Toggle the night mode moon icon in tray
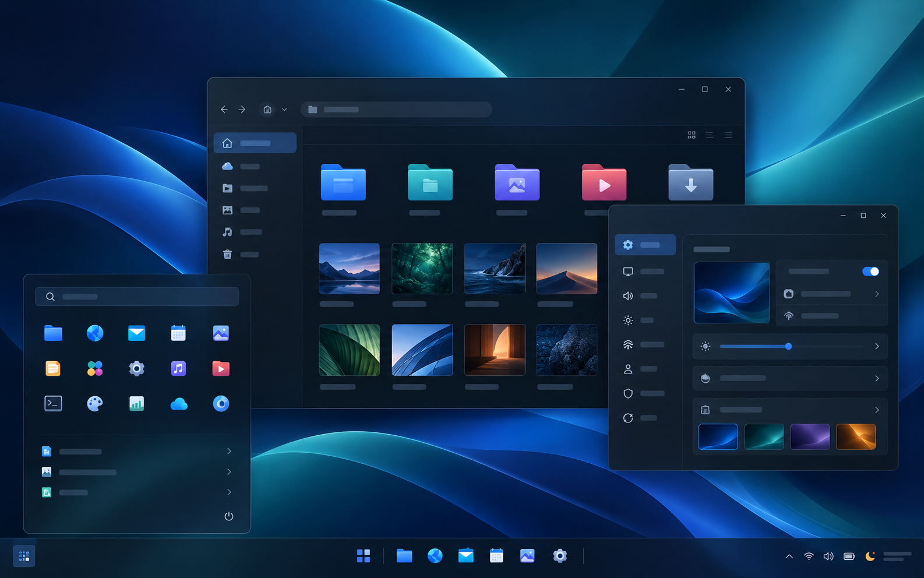 coord(870,556)
